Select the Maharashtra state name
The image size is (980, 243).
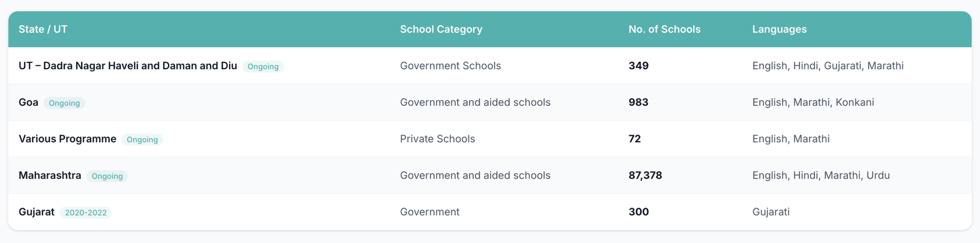[x=50, y=175]
